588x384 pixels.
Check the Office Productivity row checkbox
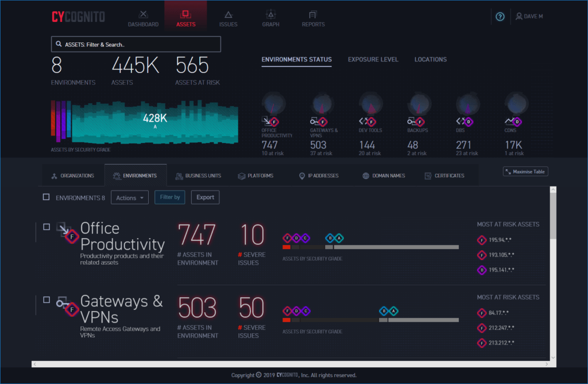[47, 227]
